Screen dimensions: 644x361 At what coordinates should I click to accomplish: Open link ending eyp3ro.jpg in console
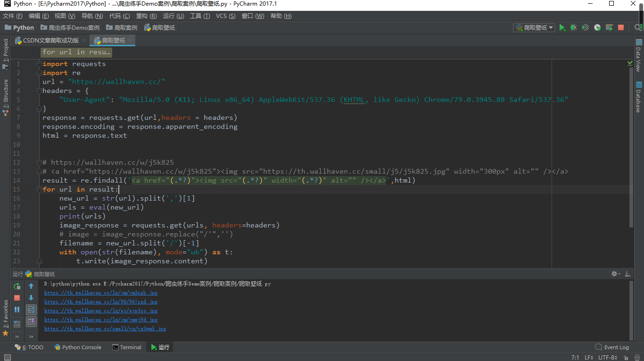(x=101, y=311)
